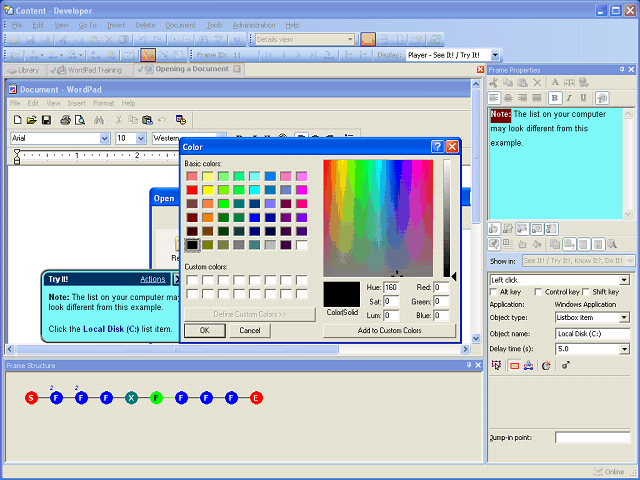640x480 pixels.
Task: Click the WordPad Date/Time insert icon
Action: 181,120
